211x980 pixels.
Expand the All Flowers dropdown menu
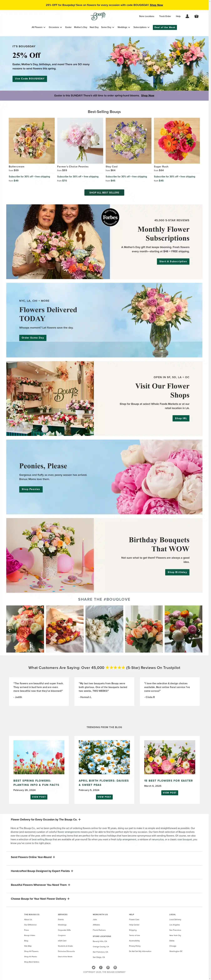38,27
